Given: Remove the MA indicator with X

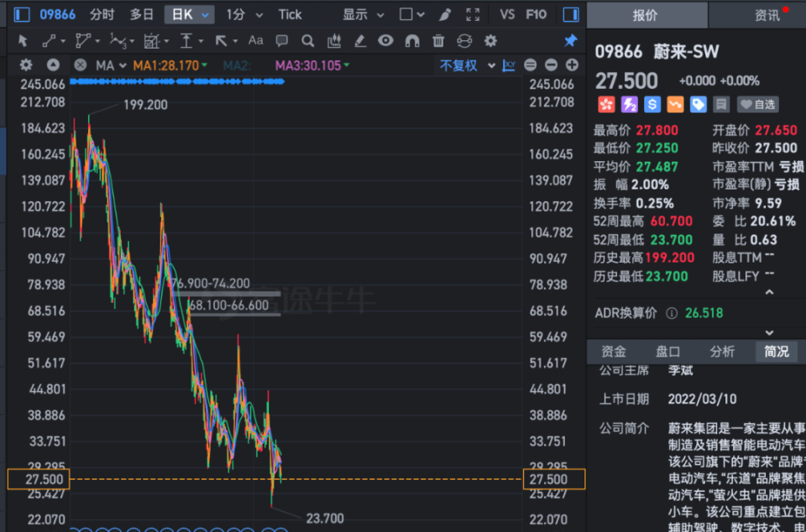Looking at the screenshot, I should pos(81,65).
